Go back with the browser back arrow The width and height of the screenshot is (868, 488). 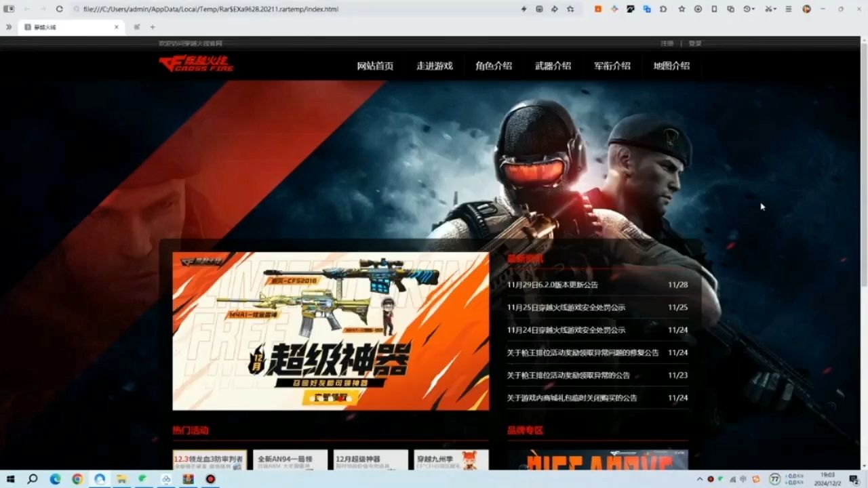pos(26,9)
